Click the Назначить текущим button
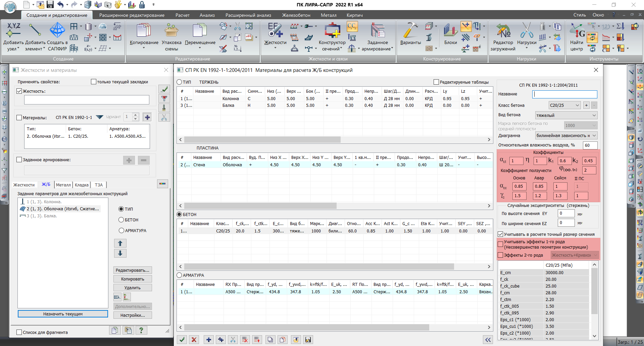The height and width of the screenshot is (346, 644). pyautogui.click(x=63, y=314)
